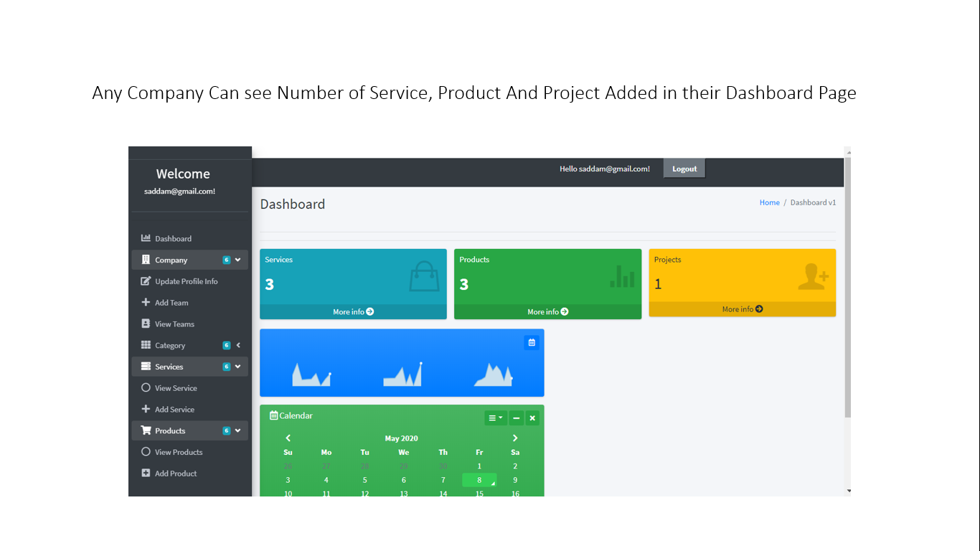This screenshot has width=980, height=551.
Task: Click the May 2020 month title
Action: click(x=402, y=438)
